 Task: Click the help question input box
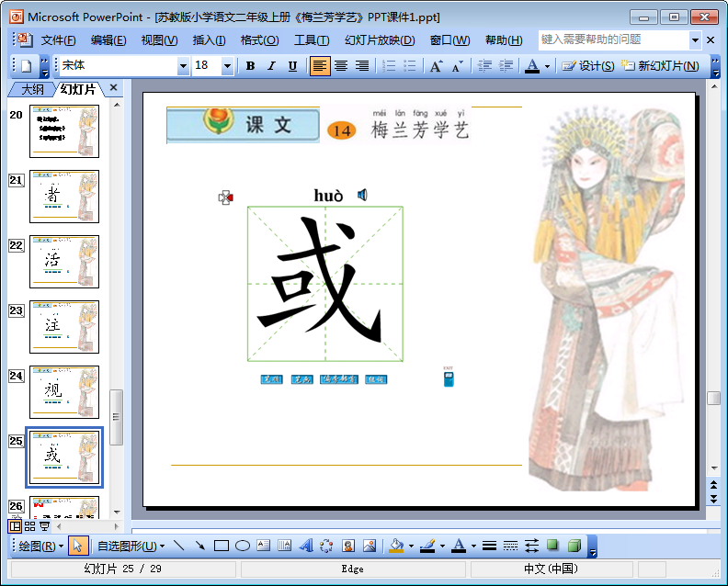tap(614, 39)
